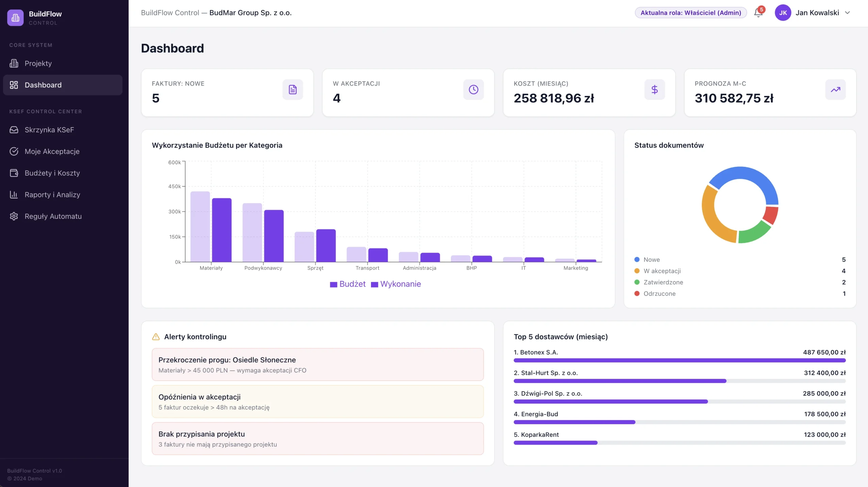Navigate to Raporty i Analizy
Image resolution: width=868 pixels, height=487 pixels.
(x=63, y=195)
